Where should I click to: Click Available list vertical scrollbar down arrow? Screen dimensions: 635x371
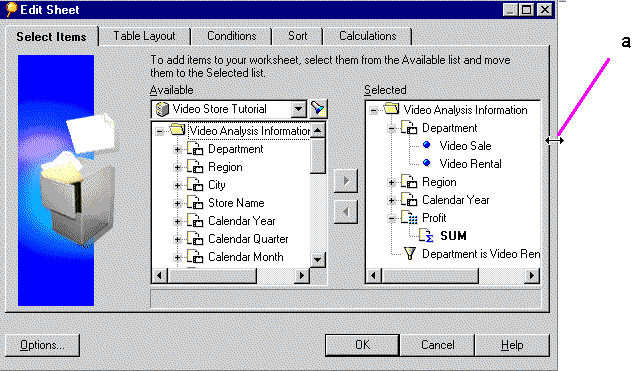(318, 259)
